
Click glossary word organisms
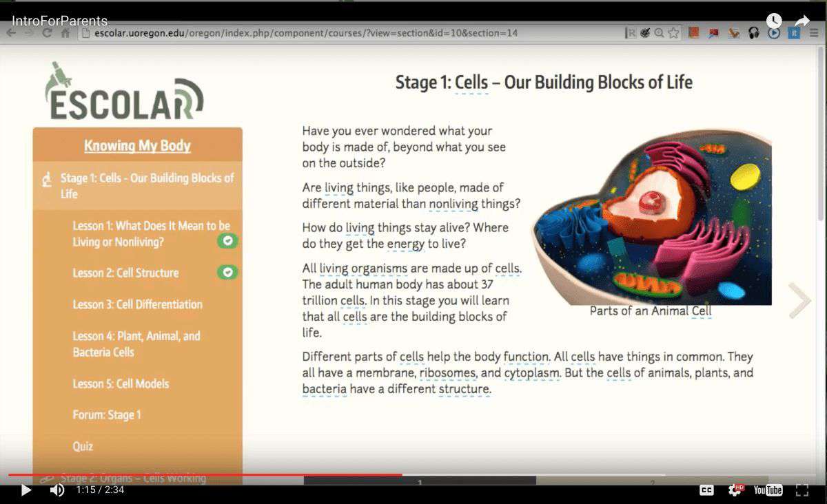point(380,268)
